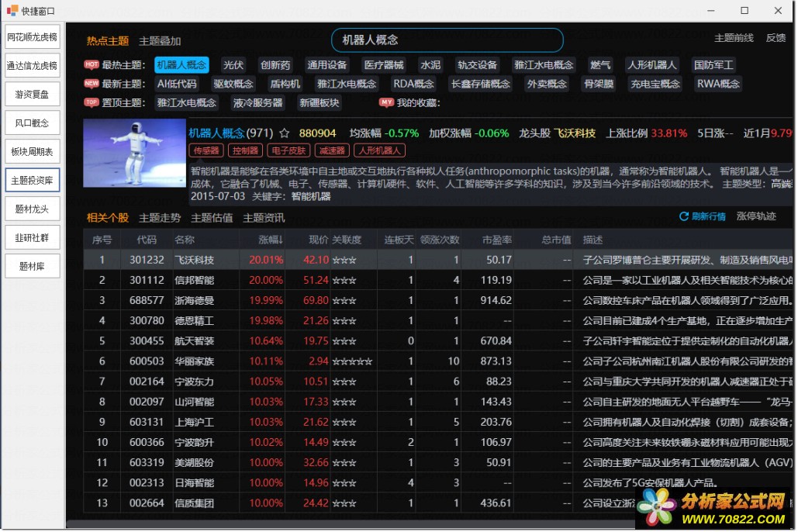Select 主题投资库 sidebar button

[33, 180]
